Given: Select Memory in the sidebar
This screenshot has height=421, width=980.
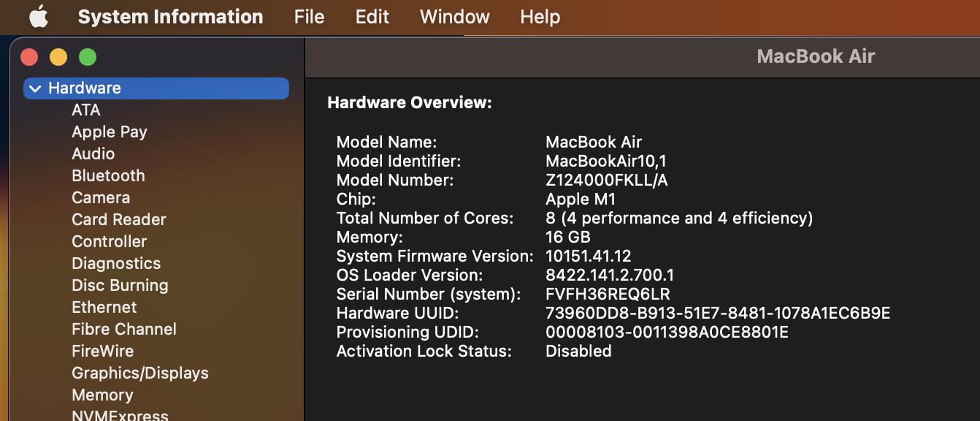Looking at the screenshot, I should (x=102, y=395).
